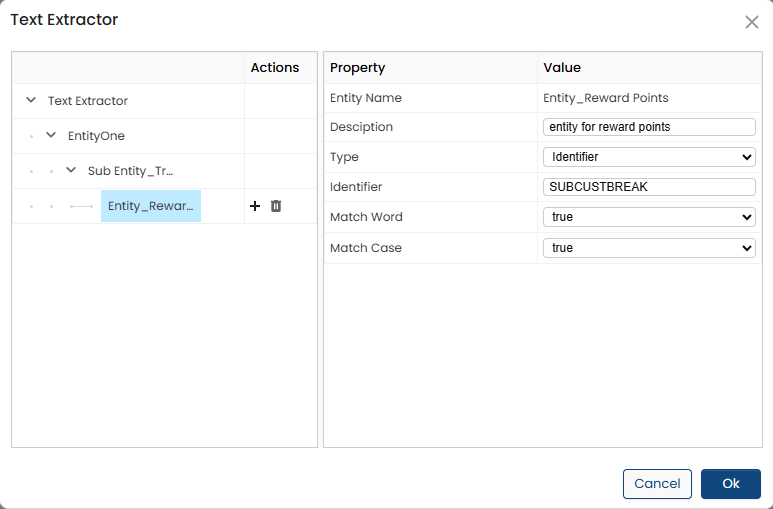Click the Value column header
Screen dimensions: 773x509
pos(562,68)
